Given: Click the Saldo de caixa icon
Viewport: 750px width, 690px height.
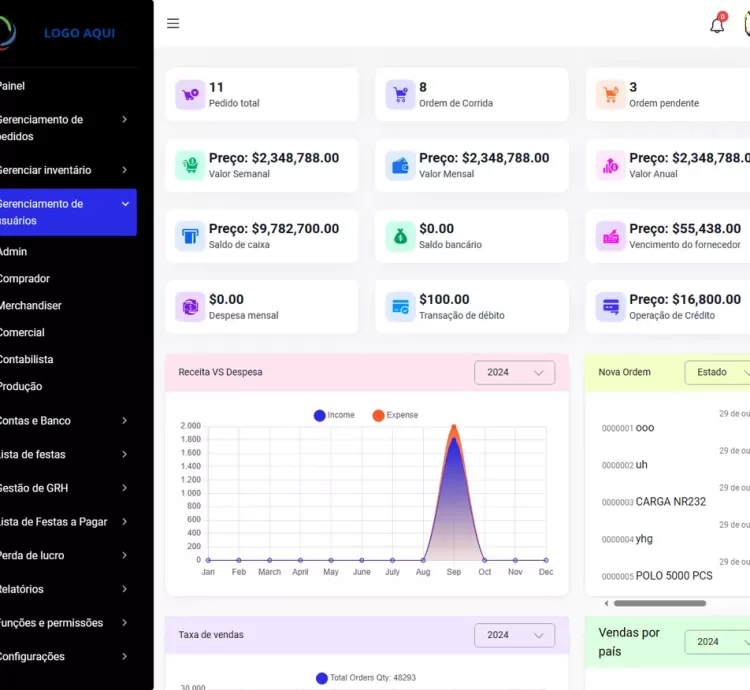Looking at the screenshot, I should tap(190, 236).
